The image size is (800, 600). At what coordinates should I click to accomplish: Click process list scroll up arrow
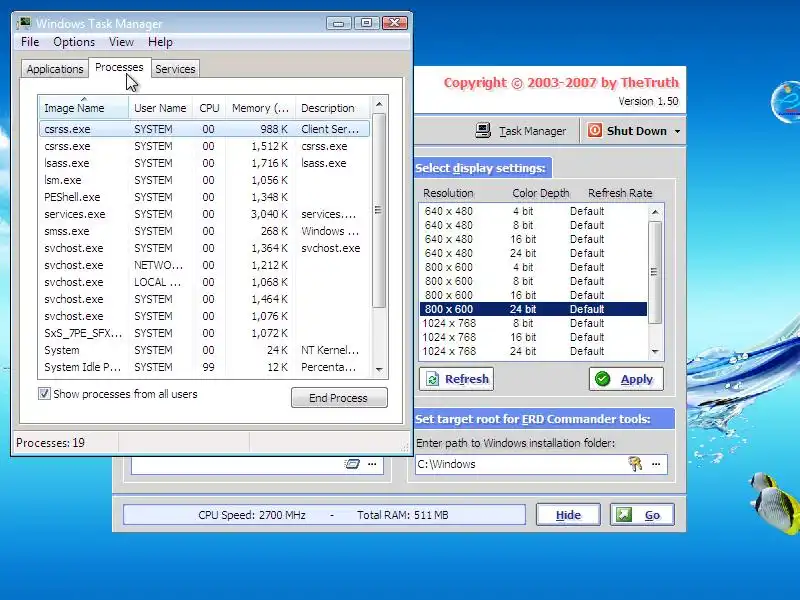tap(379, 104)
